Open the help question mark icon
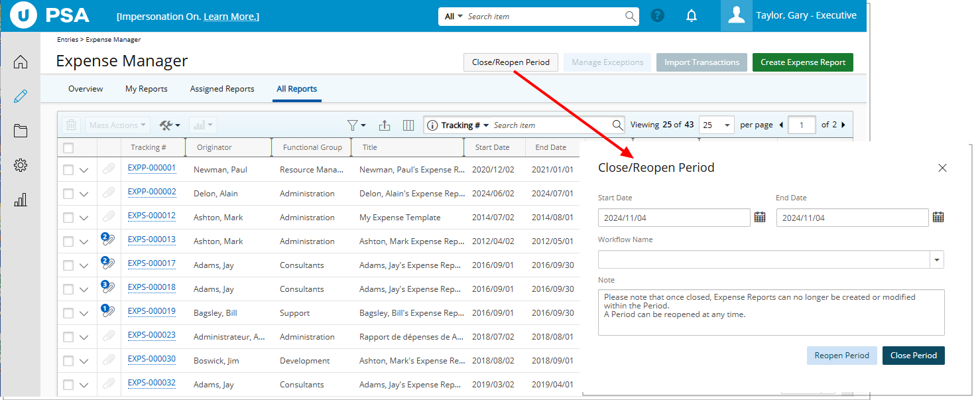Screen dimensions: 980x400 click(x=658, y=16)
